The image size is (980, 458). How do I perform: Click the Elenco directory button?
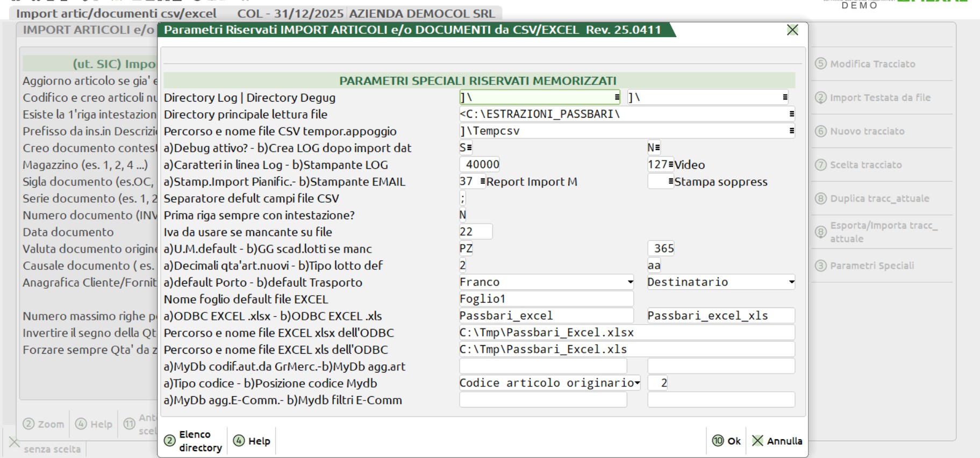click(193, 441)
